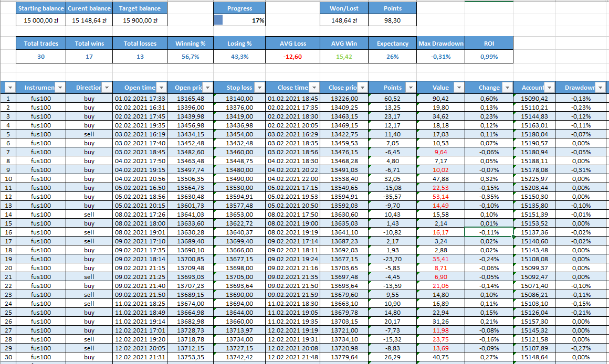609x364 pixels.
Task: Select the AVG Win value 15,42
Action: [x=344, y=57]
